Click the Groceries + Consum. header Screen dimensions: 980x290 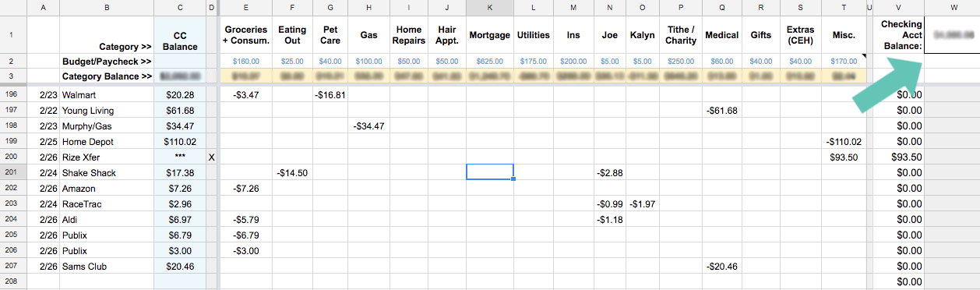247,35
